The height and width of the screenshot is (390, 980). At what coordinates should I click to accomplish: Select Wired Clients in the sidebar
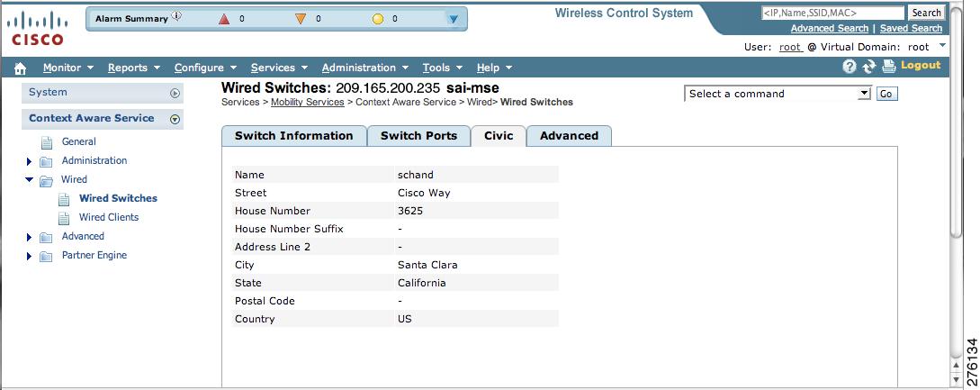tap(109, 217)
